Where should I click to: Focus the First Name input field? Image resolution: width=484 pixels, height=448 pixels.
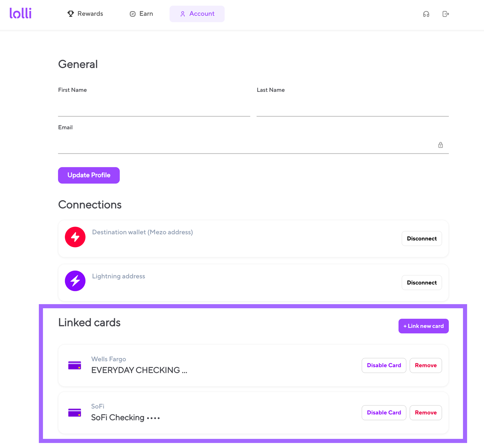click(x=154, y=108)
